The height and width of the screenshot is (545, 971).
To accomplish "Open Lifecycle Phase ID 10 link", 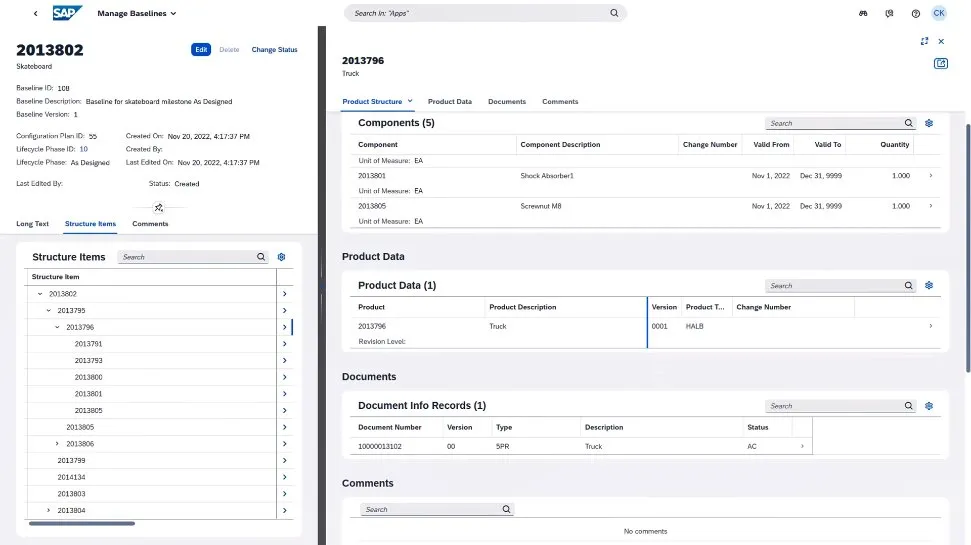I will (x=84, y=149).
